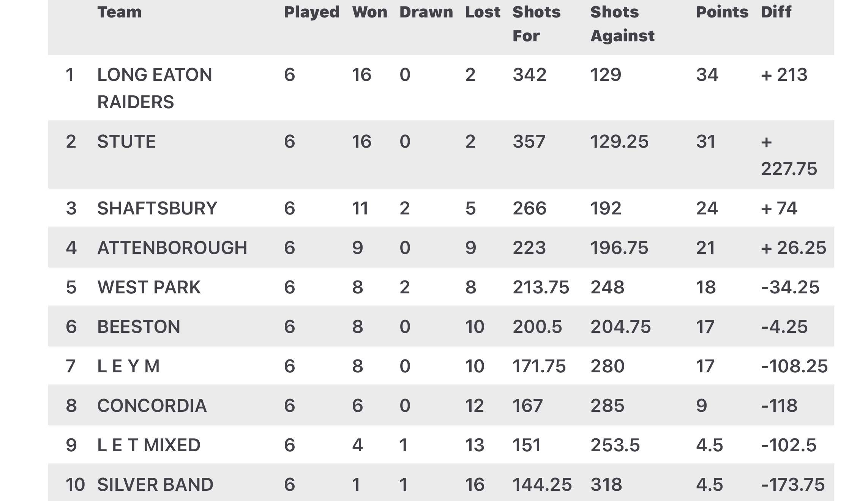Click the L E T MIXED team name

tap(148, 445)
